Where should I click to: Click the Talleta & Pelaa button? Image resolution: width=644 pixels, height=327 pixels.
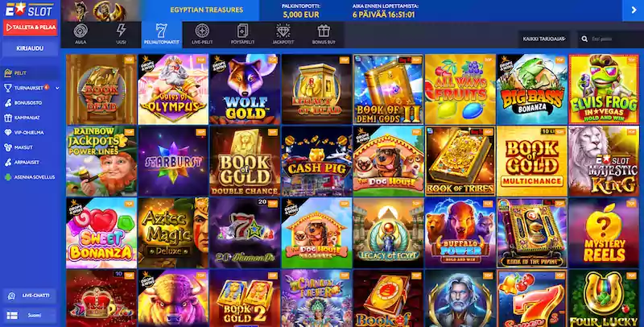click(30, 27)
